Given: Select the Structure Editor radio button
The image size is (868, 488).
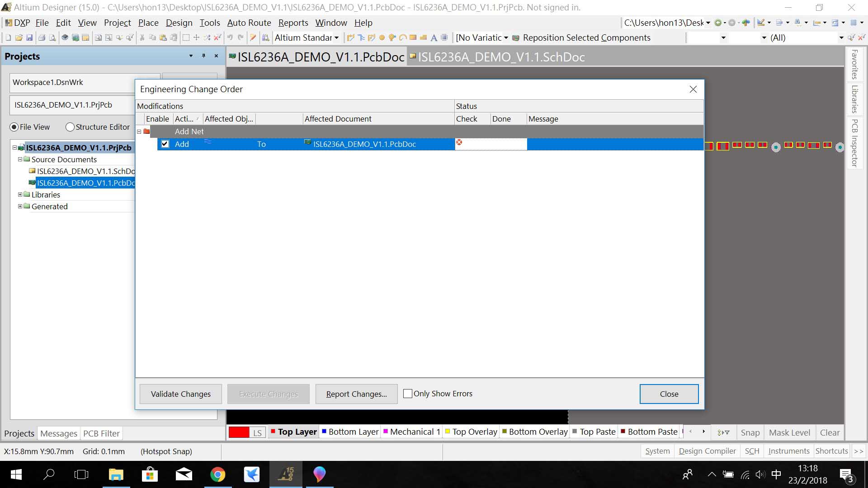Looking at the screenshot, I should 70,127.
